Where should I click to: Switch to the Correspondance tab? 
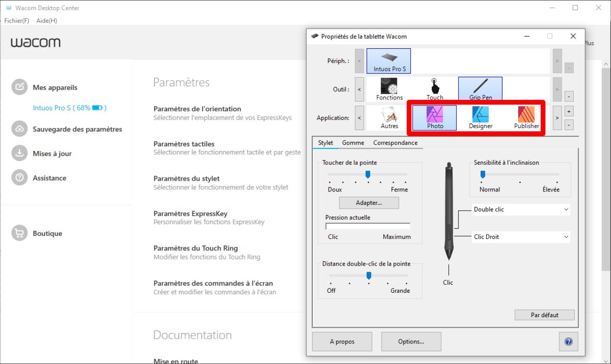[x=395, y=143]
